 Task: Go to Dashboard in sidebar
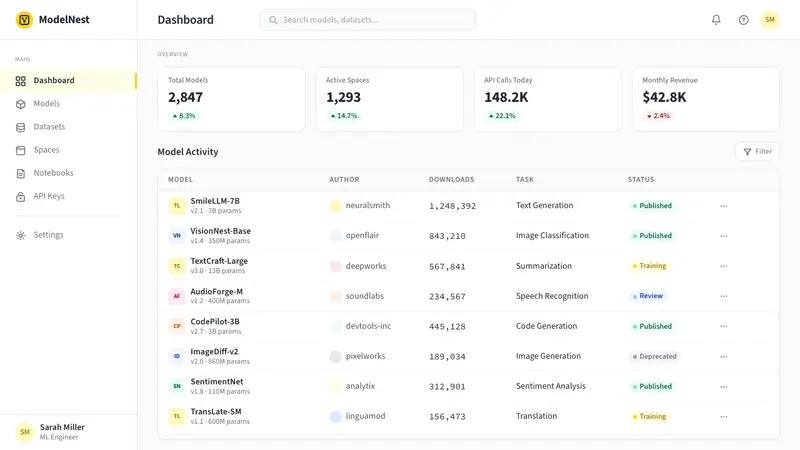coord(68,81)
